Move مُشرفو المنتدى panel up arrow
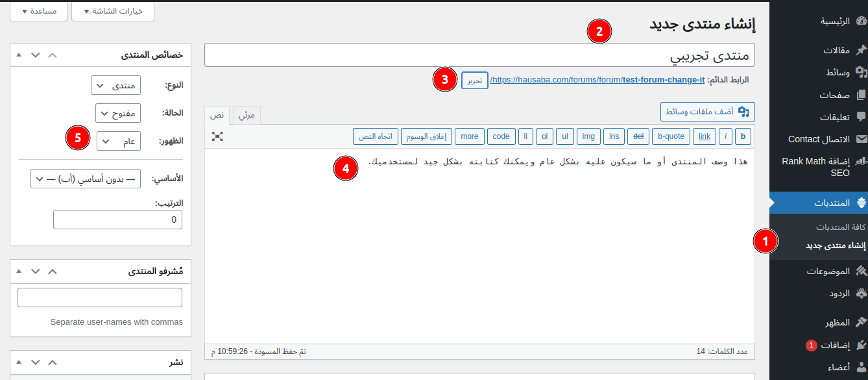Screen dimensions: 868x380 coord(53,271)
